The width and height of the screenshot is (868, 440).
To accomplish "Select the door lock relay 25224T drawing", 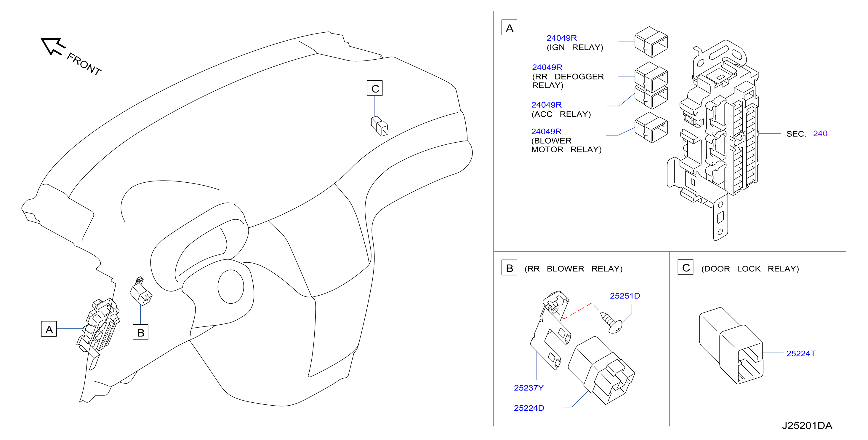I will [731, 346].
